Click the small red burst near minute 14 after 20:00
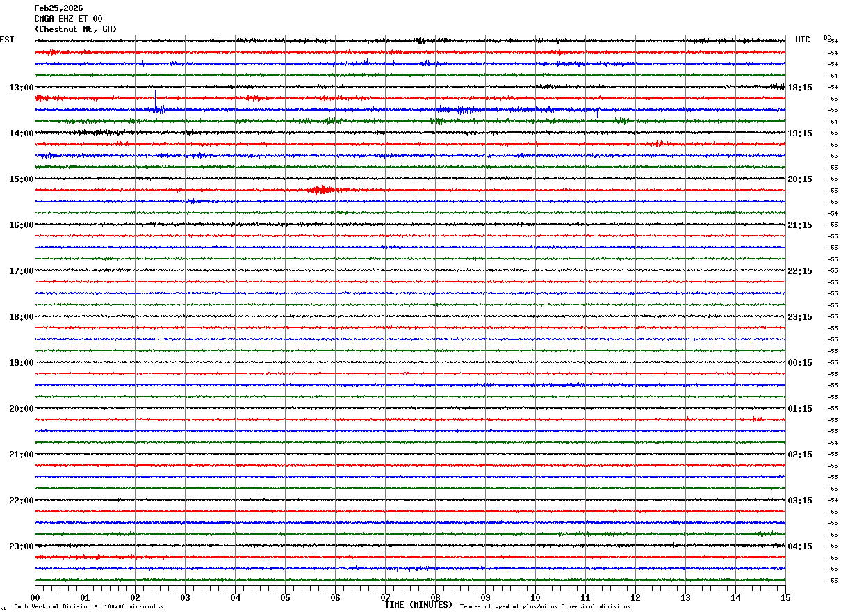This screenshot has height=616, width=841. (757, 419)
